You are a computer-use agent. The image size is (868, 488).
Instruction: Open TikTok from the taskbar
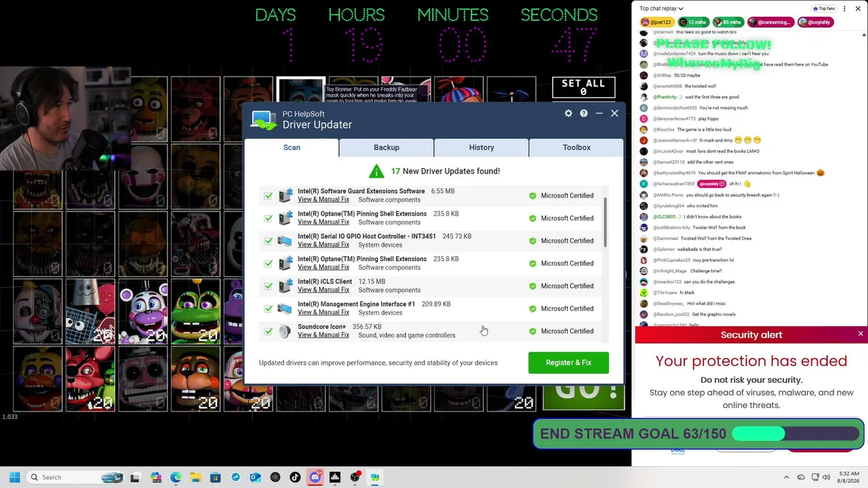[x=295, y=477]
